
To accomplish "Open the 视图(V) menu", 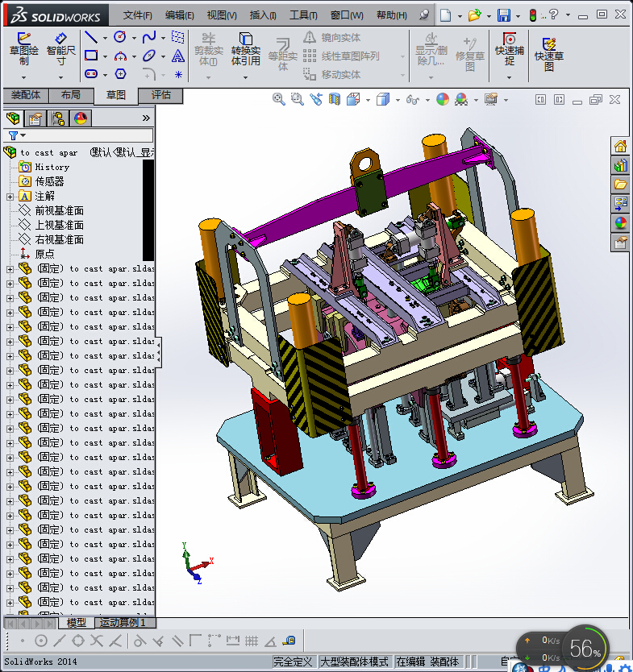I will click(x=222, y=15).
